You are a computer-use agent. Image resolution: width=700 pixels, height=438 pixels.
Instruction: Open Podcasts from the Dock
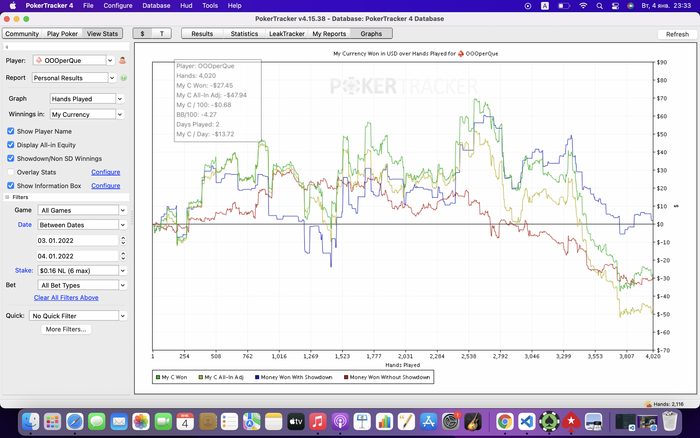[x=340, y=421]
